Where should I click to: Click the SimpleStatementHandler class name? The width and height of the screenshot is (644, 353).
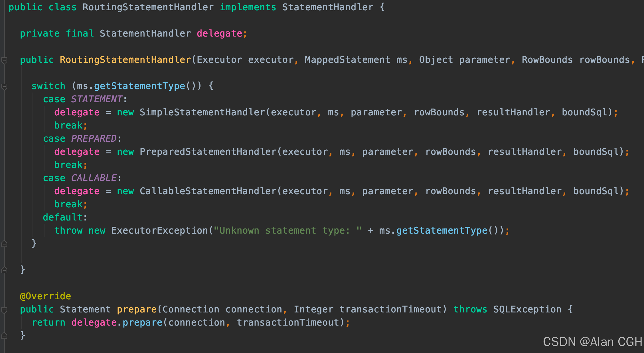pyautogui.click(x=202, y=112)
